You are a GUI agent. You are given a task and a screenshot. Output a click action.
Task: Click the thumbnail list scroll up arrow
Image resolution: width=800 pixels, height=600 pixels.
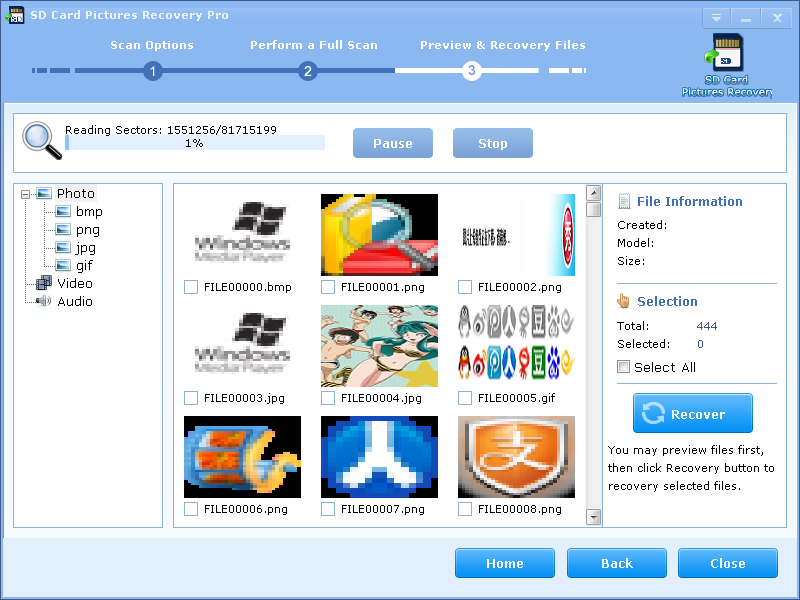pyautogui.click(x=593, y=193)
